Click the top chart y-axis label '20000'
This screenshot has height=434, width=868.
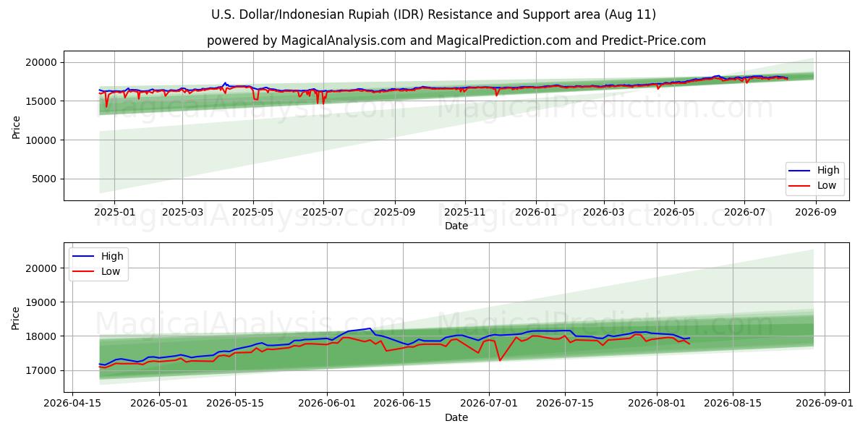pos(41,63)
